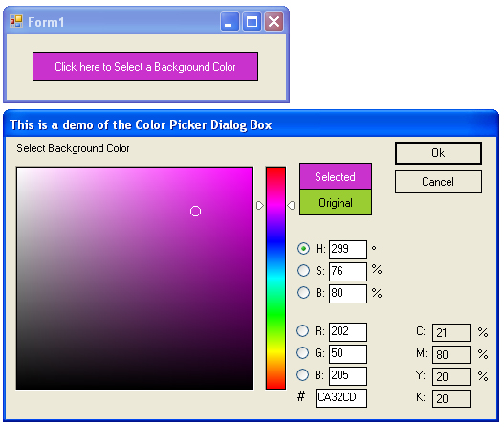
Task: Select the H hue radio button
Action: click(x=303, y=248)
